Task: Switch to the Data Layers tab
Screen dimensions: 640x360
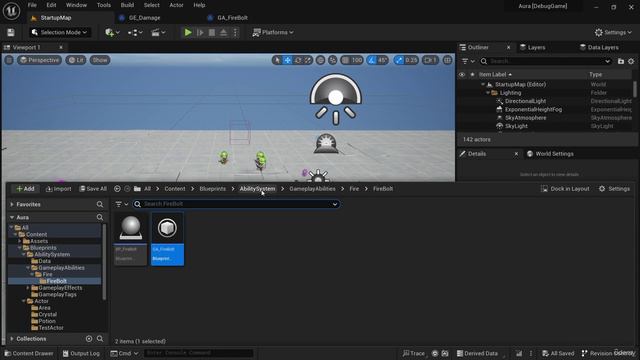Action: tap(599, 47)
